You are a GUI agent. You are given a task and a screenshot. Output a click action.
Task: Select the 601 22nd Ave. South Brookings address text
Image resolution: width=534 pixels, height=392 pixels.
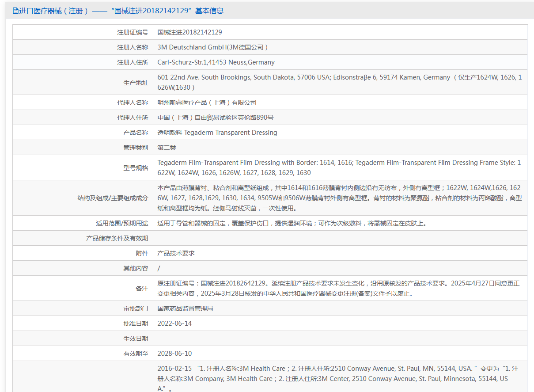[x=340, y=82]
